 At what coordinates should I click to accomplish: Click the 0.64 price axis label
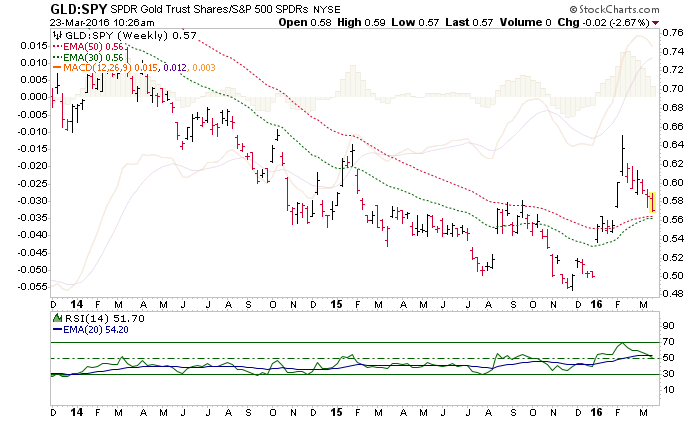[673, 145]
